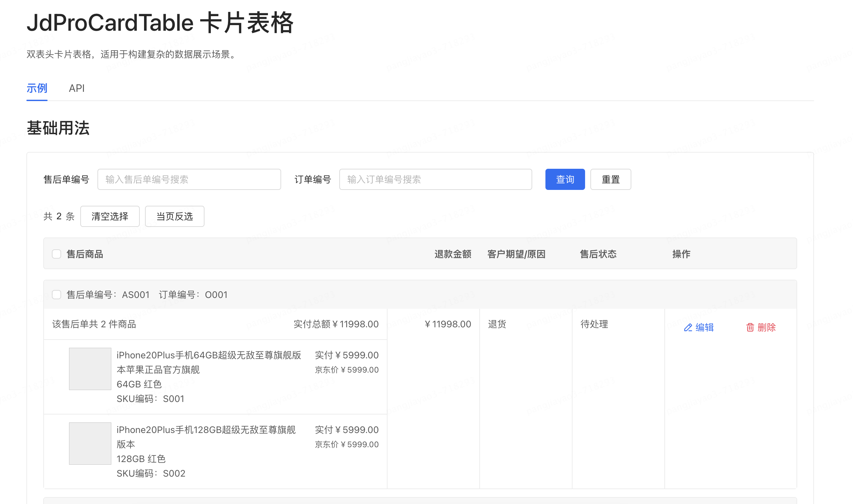
Task: Click the 重置 reset button
Action: tap(611, 179)
